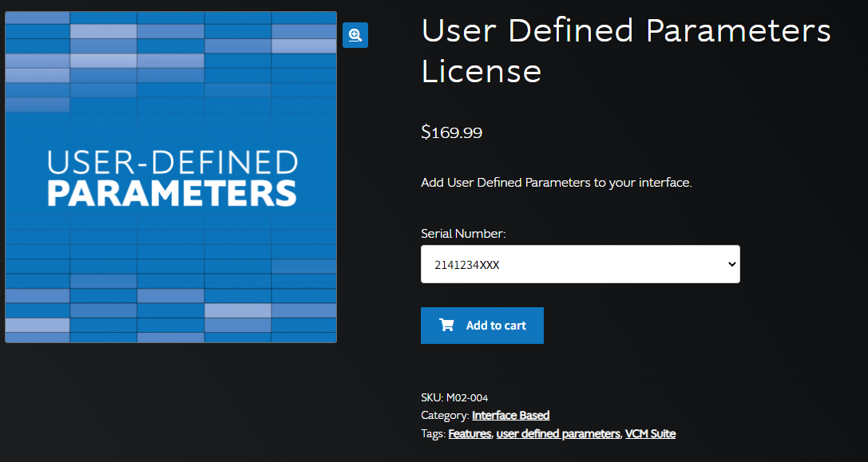Click the Category label text
Viewport: 868px width, 462px height.
click(x=445, y=416)
